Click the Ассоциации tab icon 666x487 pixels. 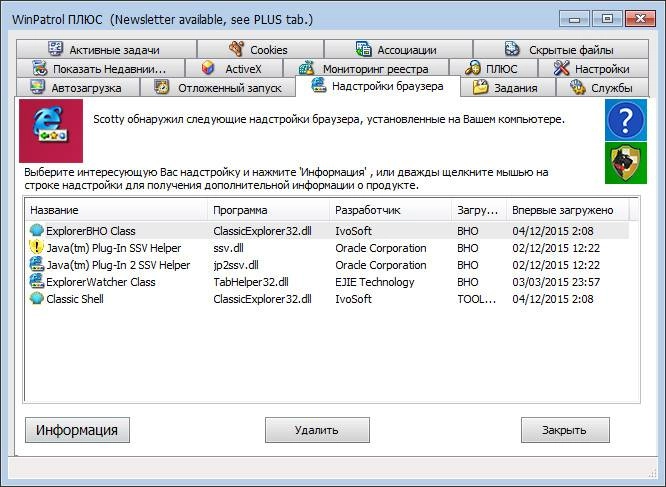[x=364, y=49]
